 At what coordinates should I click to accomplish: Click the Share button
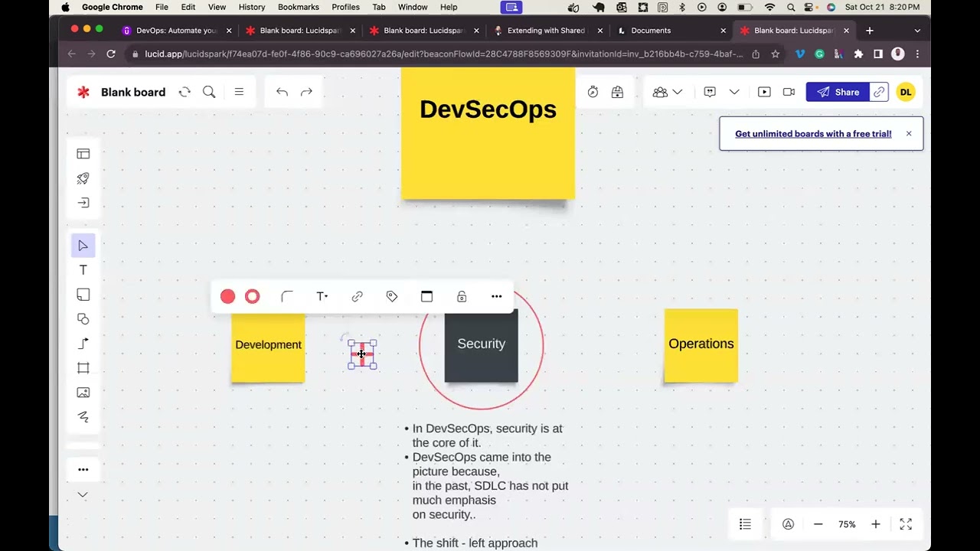pos(838,92)
